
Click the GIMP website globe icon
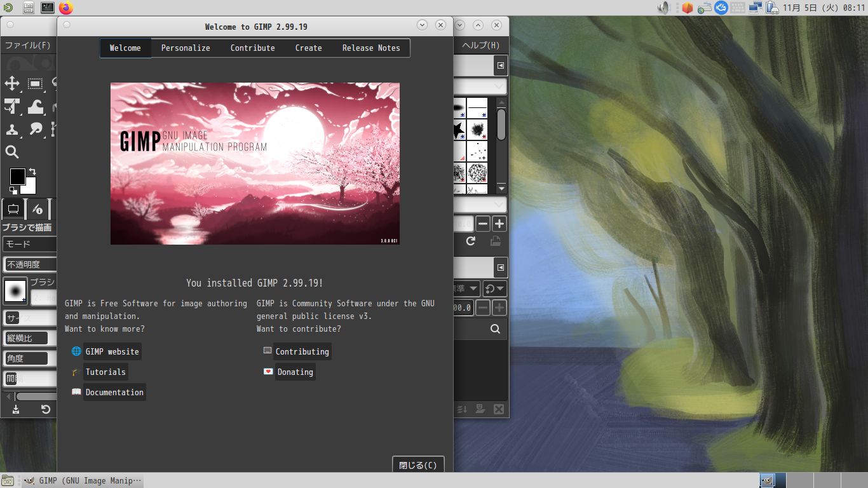(76, 351)
